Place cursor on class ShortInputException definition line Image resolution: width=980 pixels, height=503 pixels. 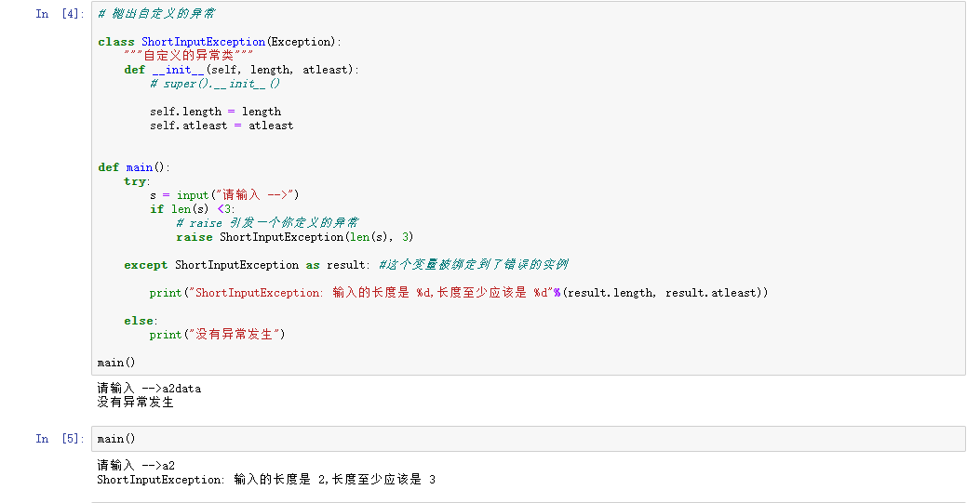tap(220, 42)
